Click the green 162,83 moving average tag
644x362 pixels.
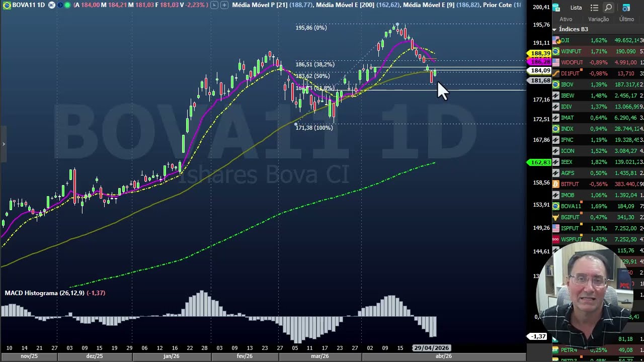pyautogui.click(x=539, y=162)
